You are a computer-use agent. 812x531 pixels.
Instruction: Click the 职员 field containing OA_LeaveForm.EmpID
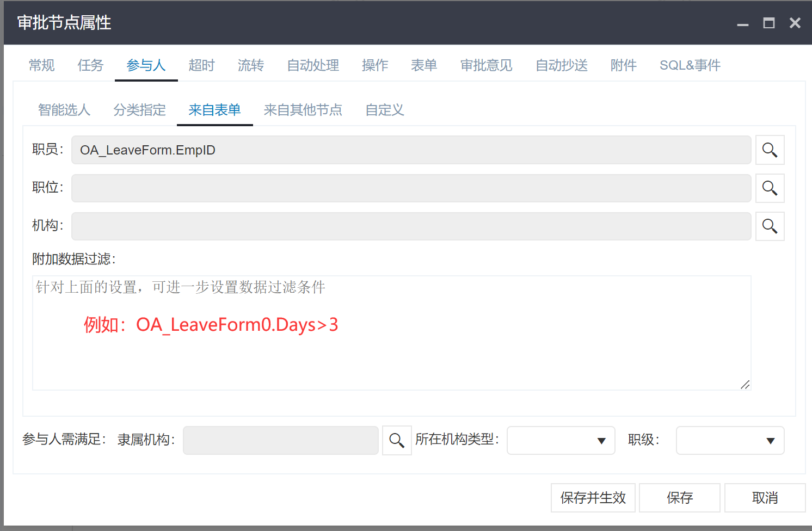click(x=411, y=150)
